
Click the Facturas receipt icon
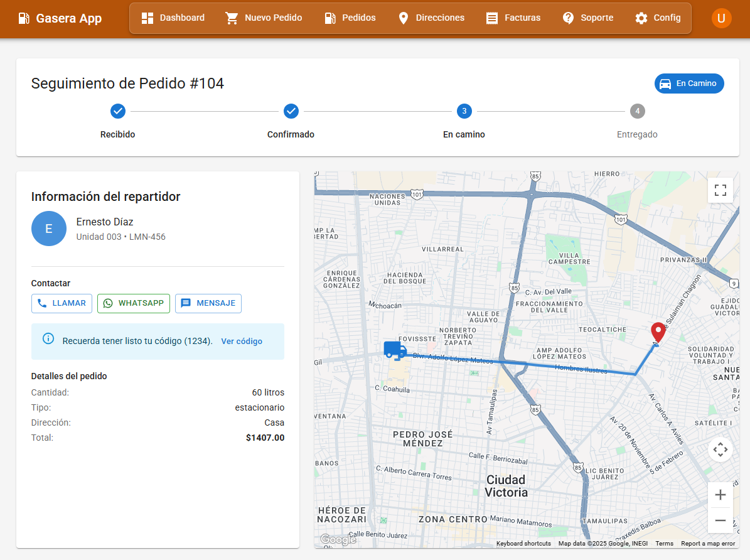(491, 18)
